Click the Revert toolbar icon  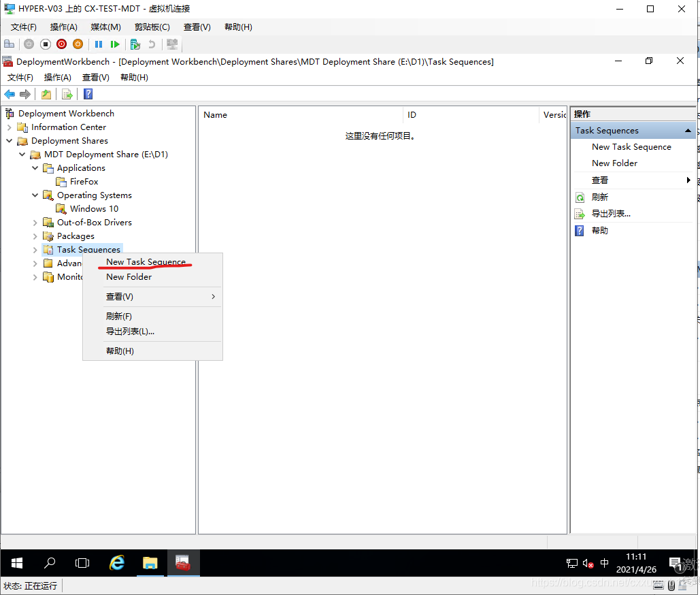coord(152,44)
